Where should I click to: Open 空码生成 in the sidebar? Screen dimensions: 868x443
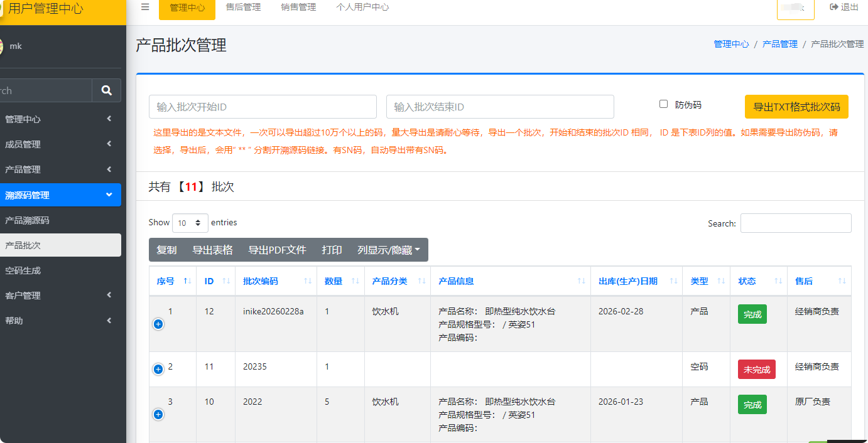(x=60, y=270)
